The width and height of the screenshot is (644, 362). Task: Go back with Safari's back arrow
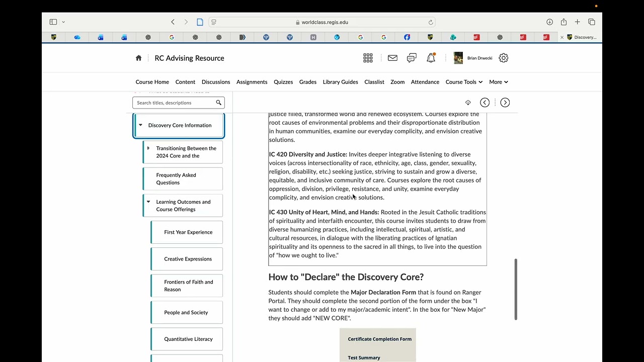[x=173, y=22]
